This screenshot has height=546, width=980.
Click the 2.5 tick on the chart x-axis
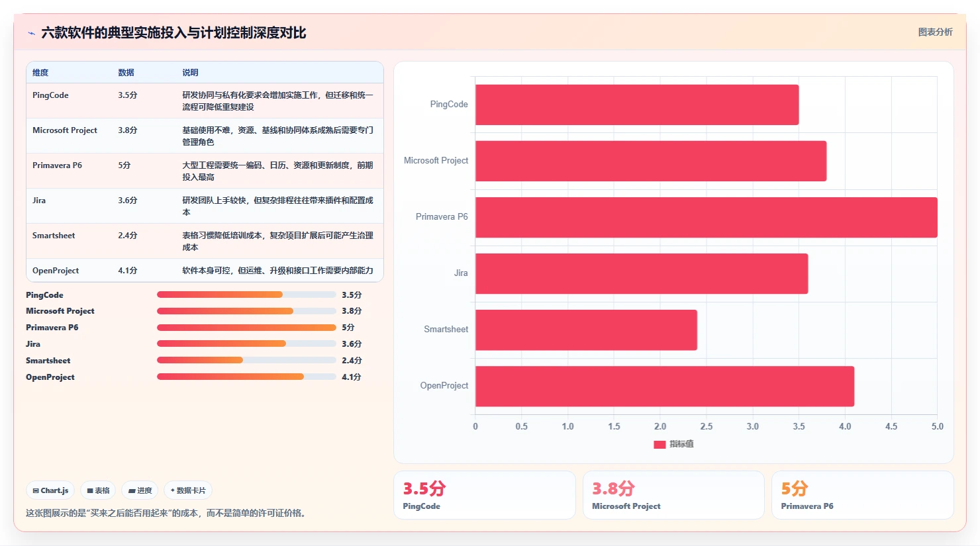707,427
